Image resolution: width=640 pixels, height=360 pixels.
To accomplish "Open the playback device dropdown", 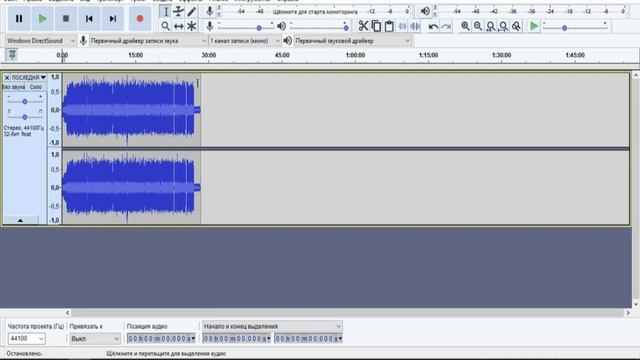I will tap(352, 41).
